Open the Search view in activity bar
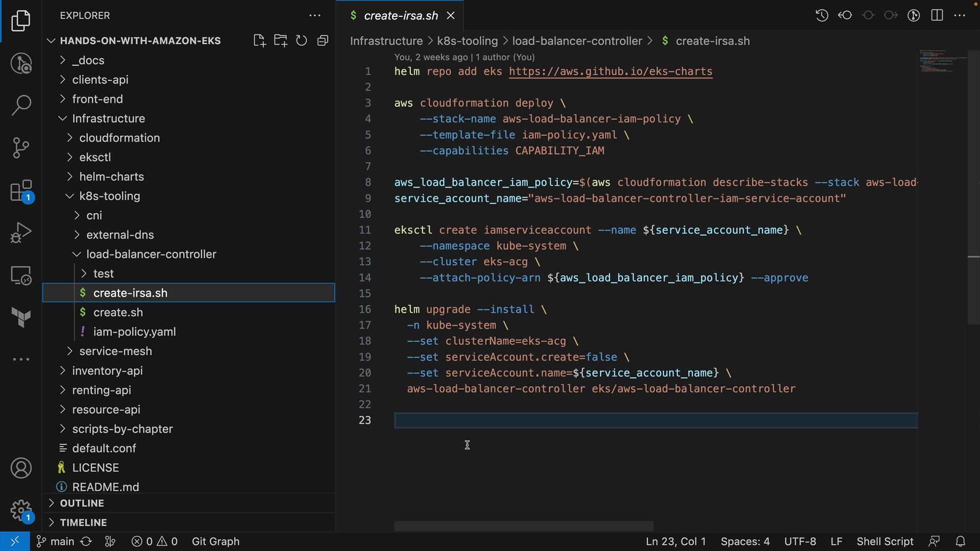980x551 pixels. tap(21, 106)
